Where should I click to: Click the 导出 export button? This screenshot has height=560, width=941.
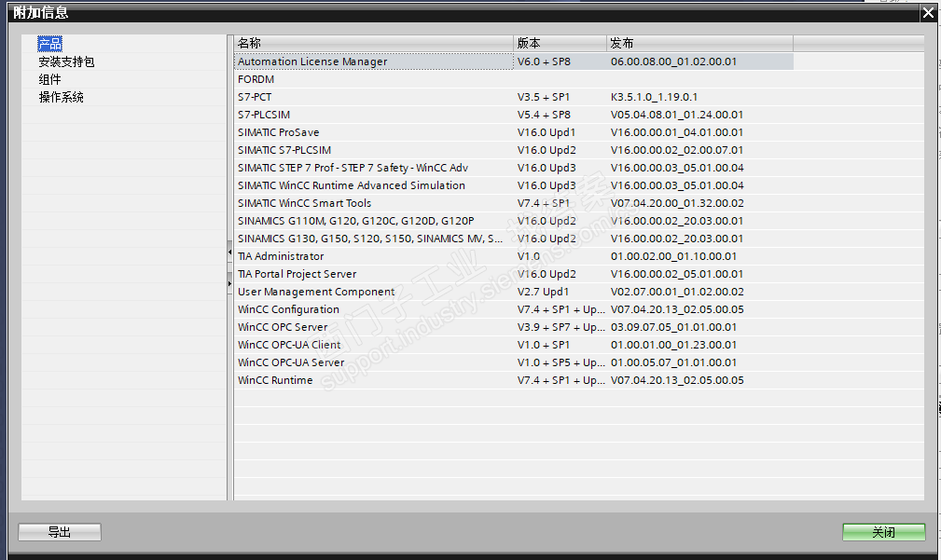60,532
